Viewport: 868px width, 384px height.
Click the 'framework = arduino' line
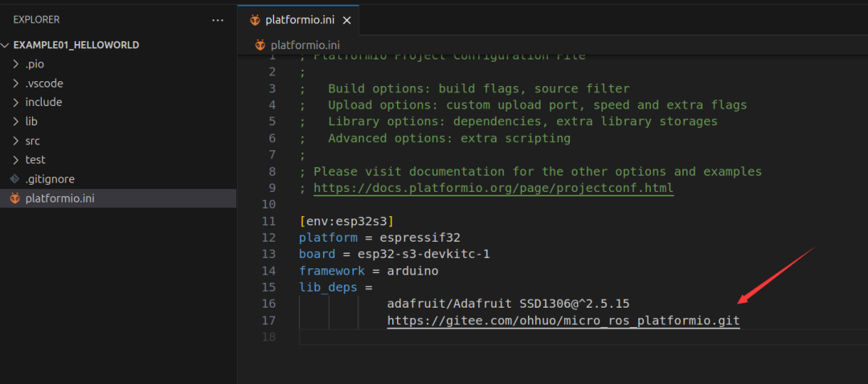click(x=369, y=271)
